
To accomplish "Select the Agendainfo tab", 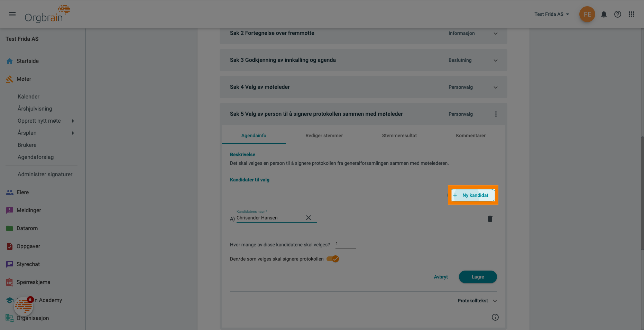I will 254,135.
